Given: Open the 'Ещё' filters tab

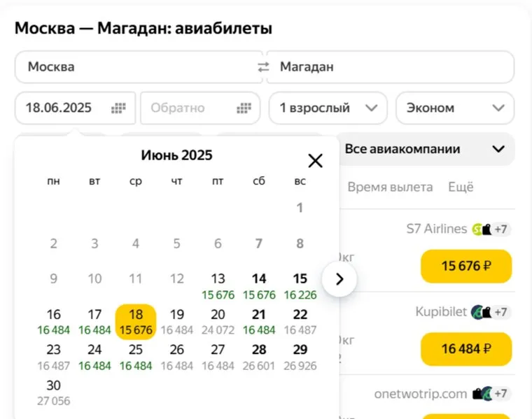Looking at the screenshot, I should (461, 187).
